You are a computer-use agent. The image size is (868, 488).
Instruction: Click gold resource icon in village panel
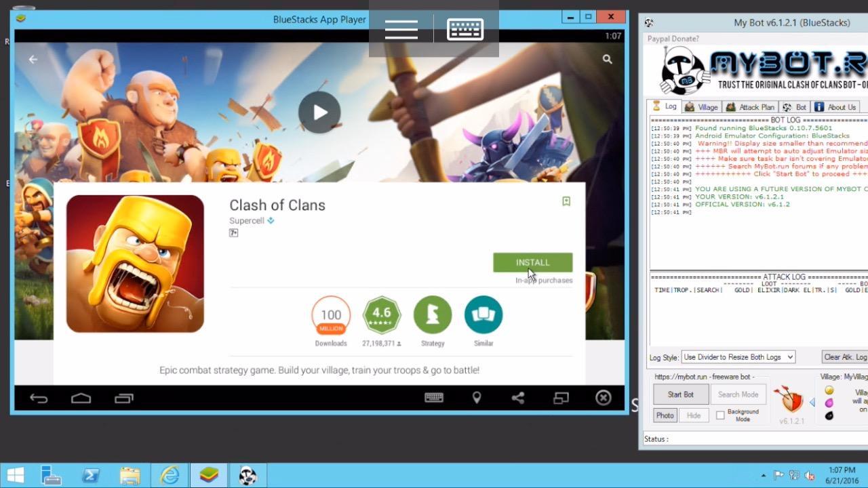pos(829,390)
